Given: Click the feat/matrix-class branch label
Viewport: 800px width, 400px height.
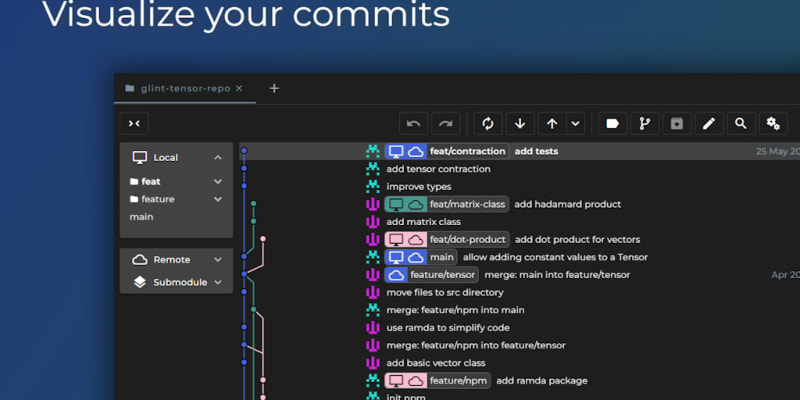Looking at the screenshot, I should [x=467, y=205].
